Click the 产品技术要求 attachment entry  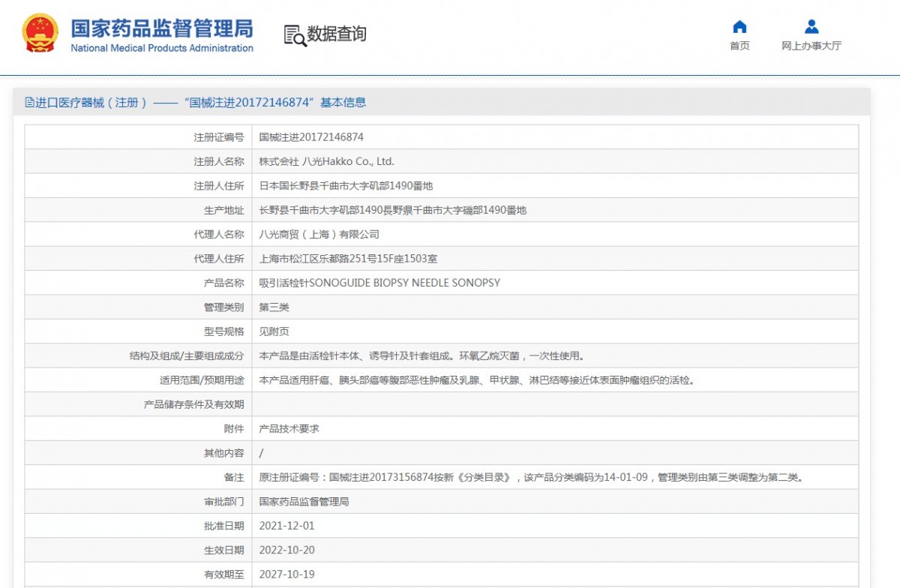coord(289,429)
